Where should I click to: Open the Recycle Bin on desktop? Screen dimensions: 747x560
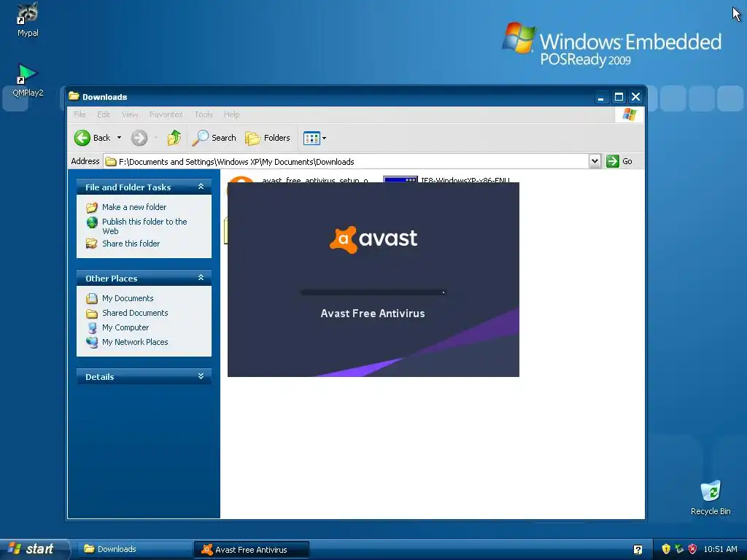point(711,498)
